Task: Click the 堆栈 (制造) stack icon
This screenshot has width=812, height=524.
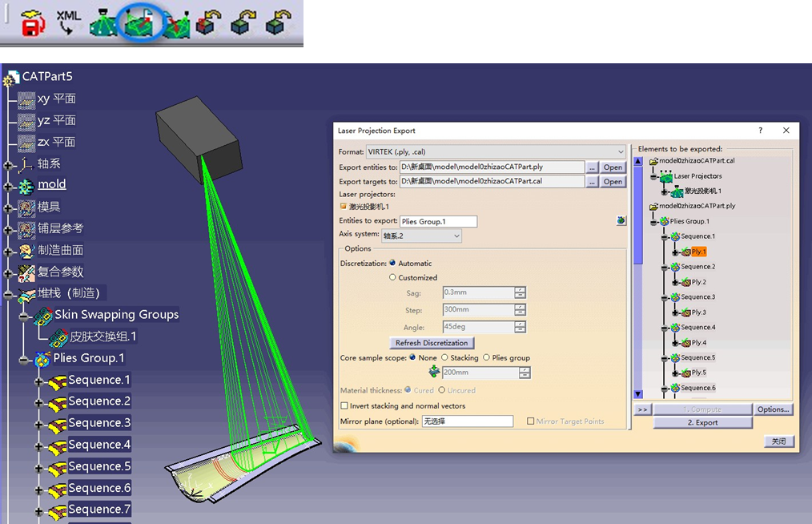Action: pyautogui.click(x=26, y=295)
